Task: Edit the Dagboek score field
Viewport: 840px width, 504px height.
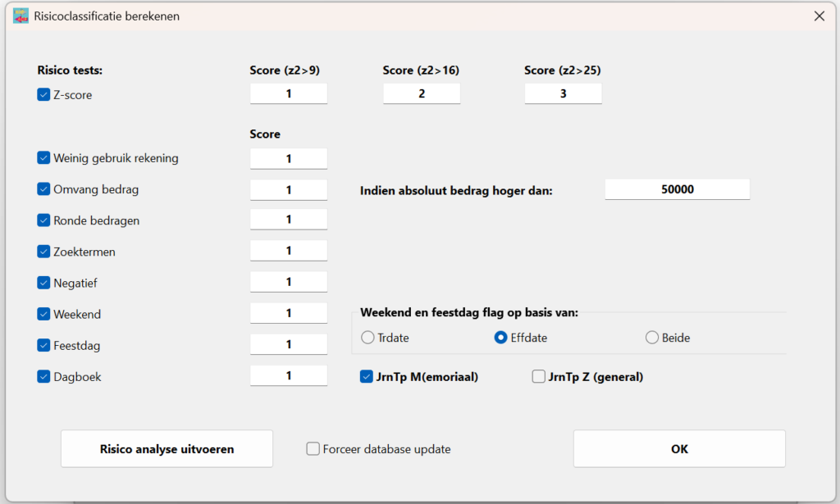Action: click(289, 376)
